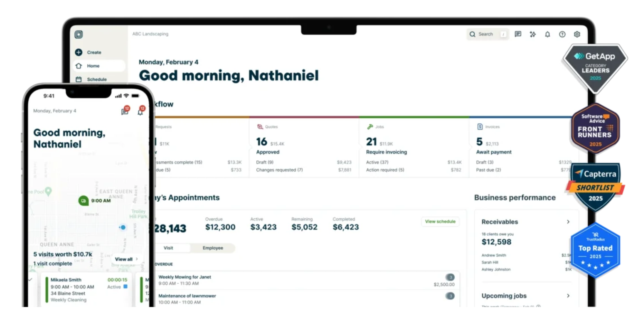The width and height of the screenshot is (644, 322).
Task: Switch to the Visit toggle option
Action: click(168, 248)
